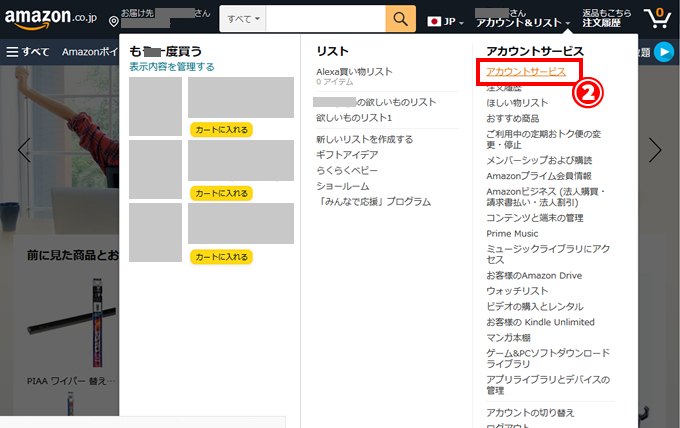Select 新しいリストを作成する
This screenshot has width=680, height=428.
[364, 139]
